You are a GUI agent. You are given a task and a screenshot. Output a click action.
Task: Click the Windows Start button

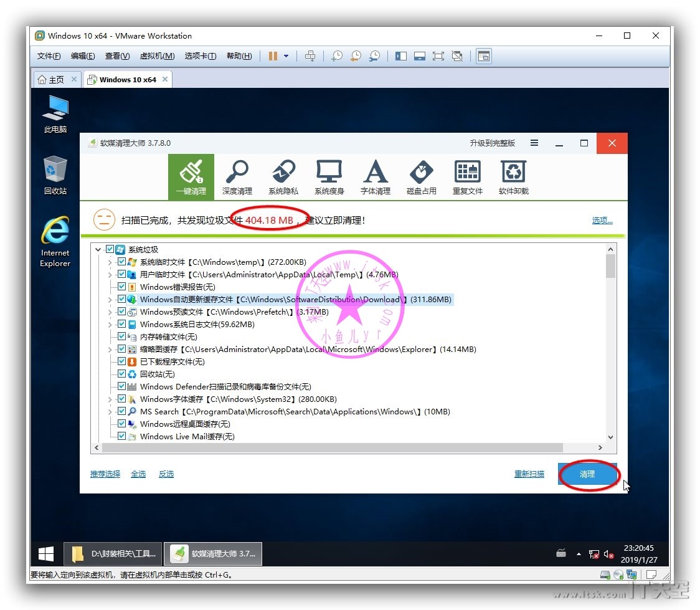pos(46,554)
